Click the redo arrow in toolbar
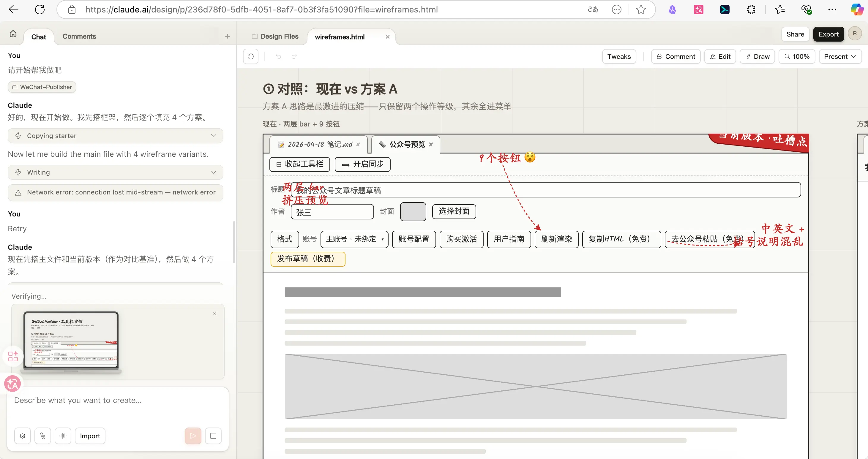The image size is (868, 459). 294,56
